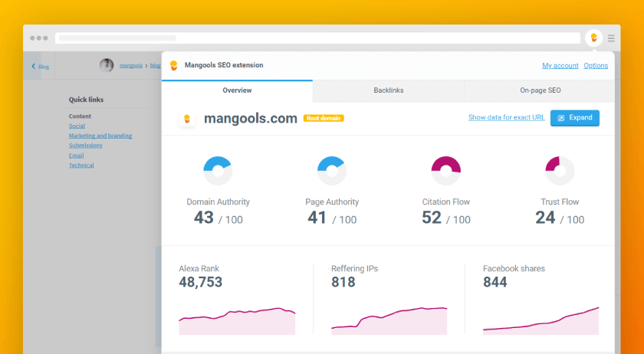Open the On-page SEO tab
The height and width of the screenshot is (354, 644).
540,90
